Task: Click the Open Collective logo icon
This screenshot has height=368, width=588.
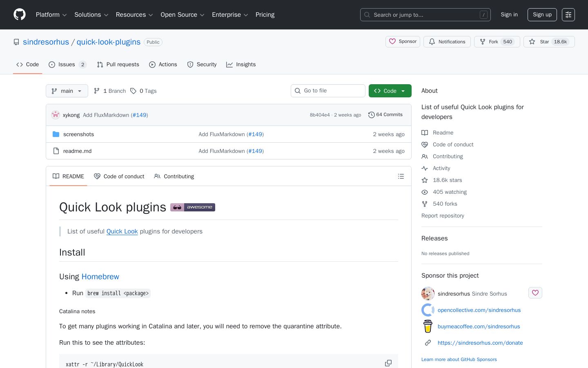Action: tap(428, 310)
